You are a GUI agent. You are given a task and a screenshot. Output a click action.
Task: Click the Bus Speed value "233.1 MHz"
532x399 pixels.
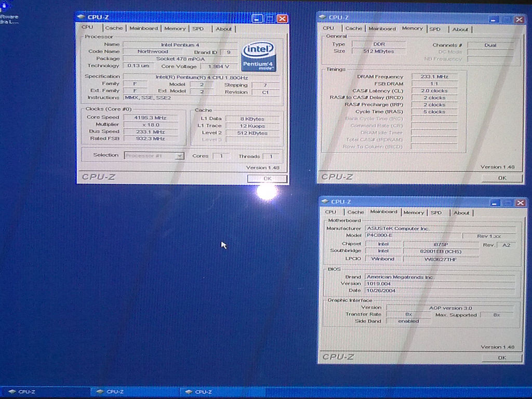click(150, 131)
